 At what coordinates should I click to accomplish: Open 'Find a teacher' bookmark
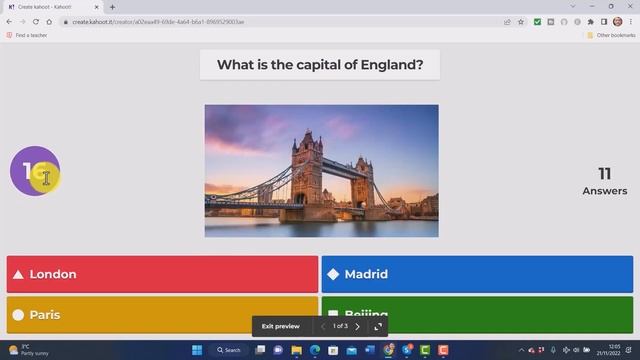[27, 35]
